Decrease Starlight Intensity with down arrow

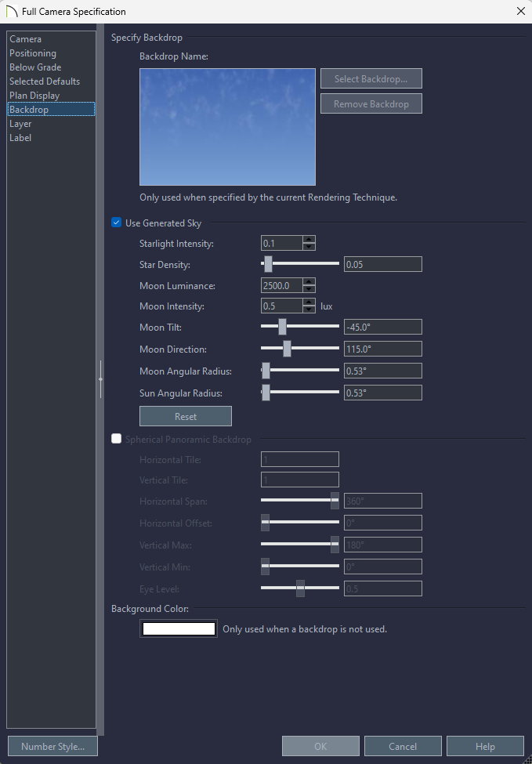[x=309, y=247]
